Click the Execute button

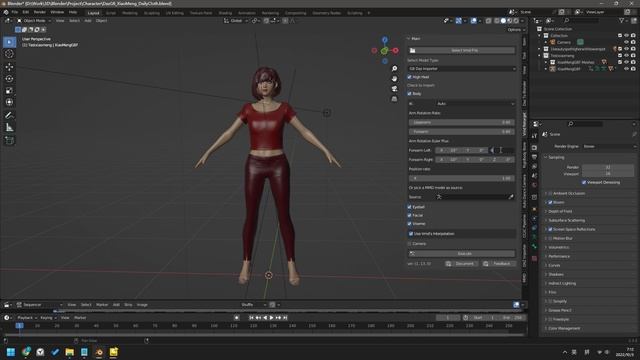462,253
